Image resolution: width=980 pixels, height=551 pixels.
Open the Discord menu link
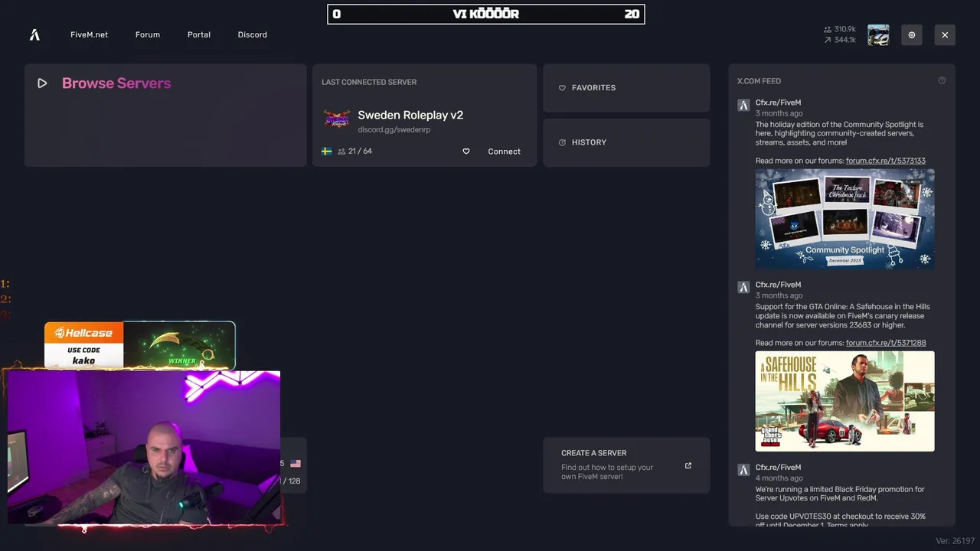[x=253, y=34]
